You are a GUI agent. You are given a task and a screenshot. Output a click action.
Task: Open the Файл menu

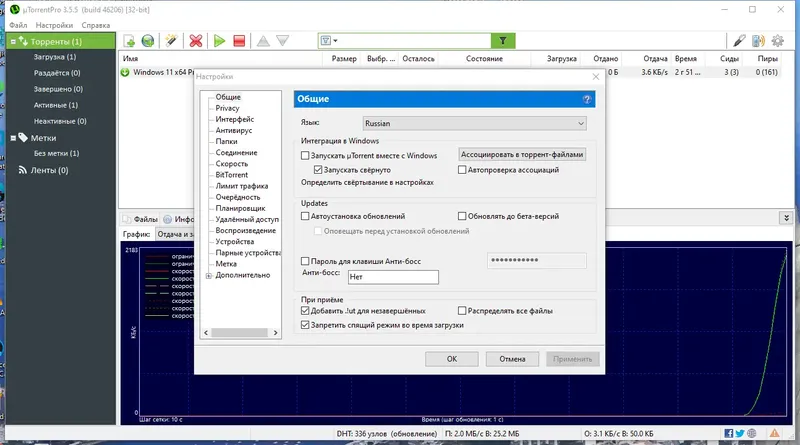[18, 25]
